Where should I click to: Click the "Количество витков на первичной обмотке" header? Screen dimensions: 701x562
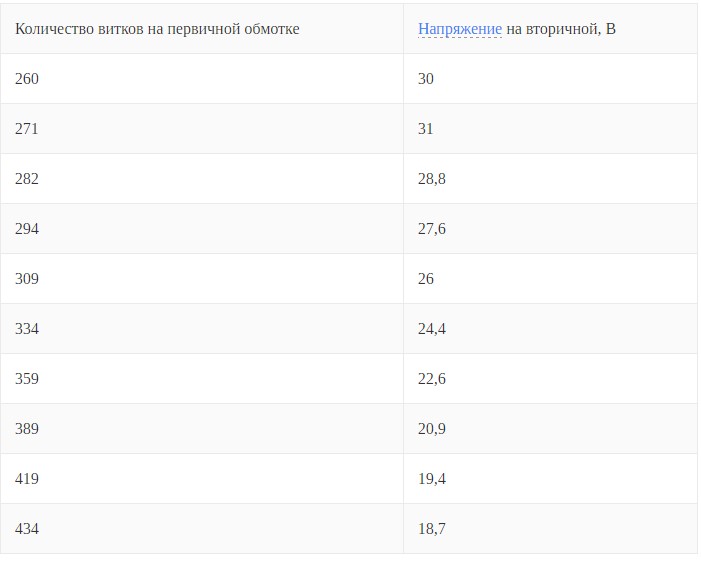tap(157, 29)
